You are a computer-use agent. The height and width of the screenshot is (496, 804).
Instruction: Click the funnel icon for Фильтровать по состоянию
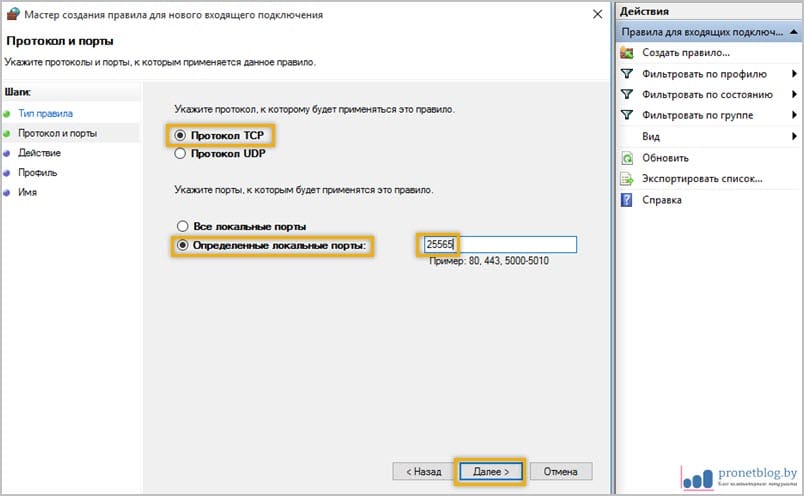coord(627,95)
